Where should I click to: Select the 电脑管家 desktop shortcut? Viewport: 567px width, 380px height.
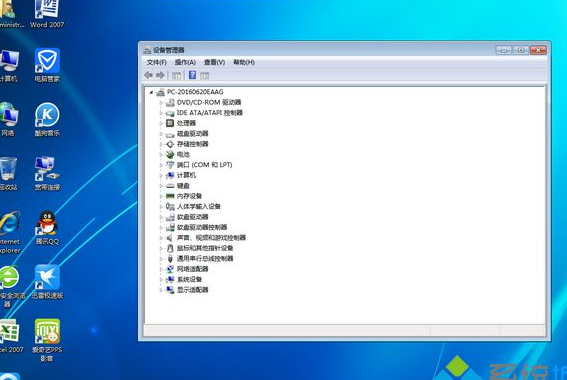point(47,65)
